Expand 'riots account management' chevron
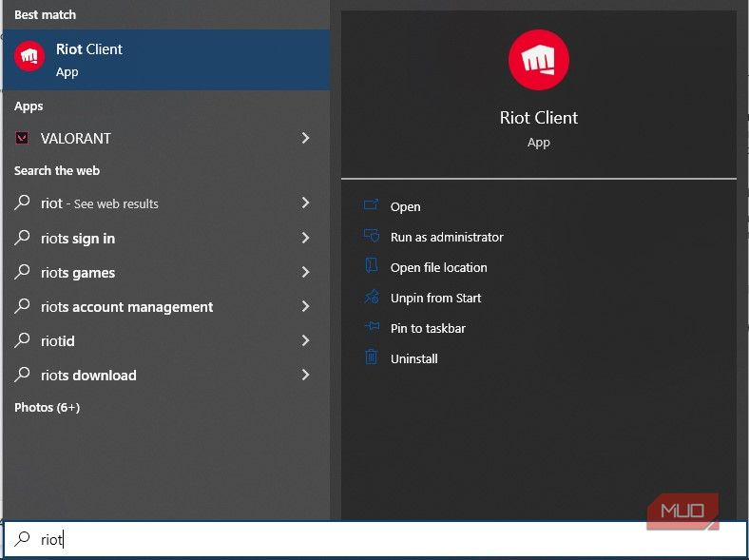The image size is (749, 560). (x=306, y=306)
